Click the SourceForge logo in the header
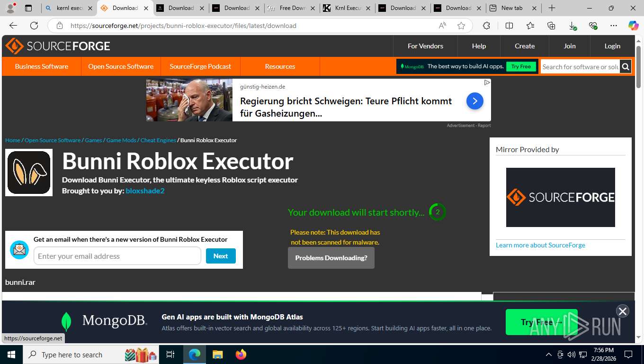Screen dimensions: 644x364 58,46
